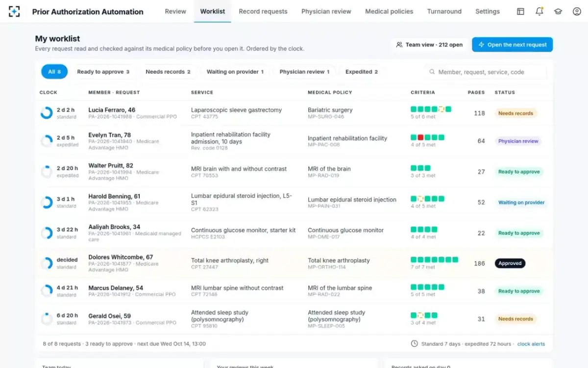
Task: Open the Physician review tab
Action: pos(326,11)
